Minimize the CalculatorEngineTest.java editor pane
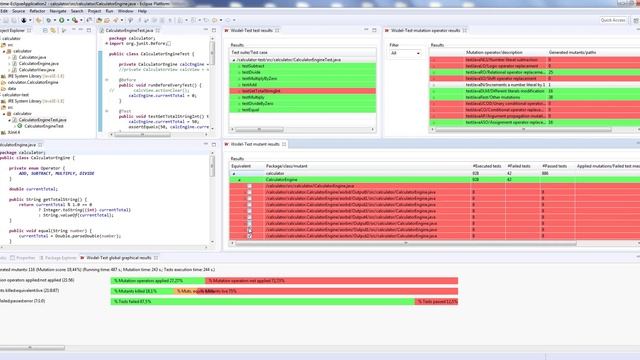The width and height of the screenshot is (640, 360). pyautogui.click(x=206, y=30)
